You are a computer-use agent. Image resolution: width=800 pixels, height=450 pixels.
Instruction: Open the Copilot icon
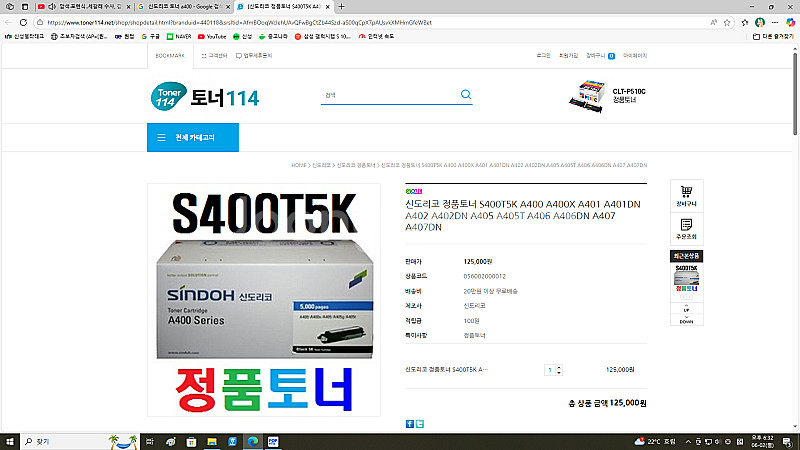click(x=790, y=22)
